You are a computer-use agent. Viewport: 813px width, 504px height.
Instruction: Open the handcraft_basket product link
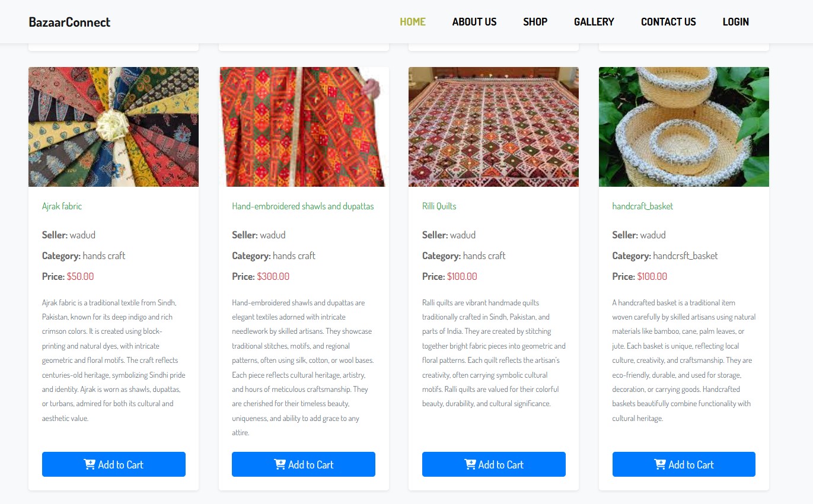642,206
